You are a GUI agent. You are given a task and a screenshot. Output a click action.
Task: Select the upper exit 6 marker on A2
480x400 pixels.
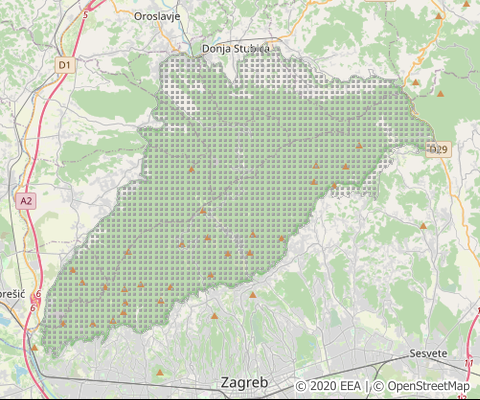pyautogui.click(x=38, y=294)
